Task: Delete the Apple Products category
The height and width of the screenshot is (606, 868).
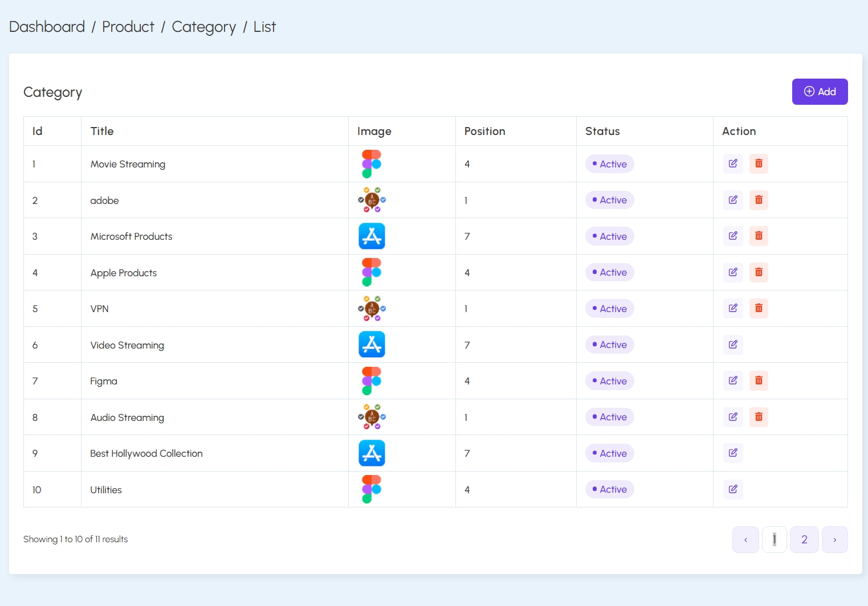Action: tap(759, 272)
